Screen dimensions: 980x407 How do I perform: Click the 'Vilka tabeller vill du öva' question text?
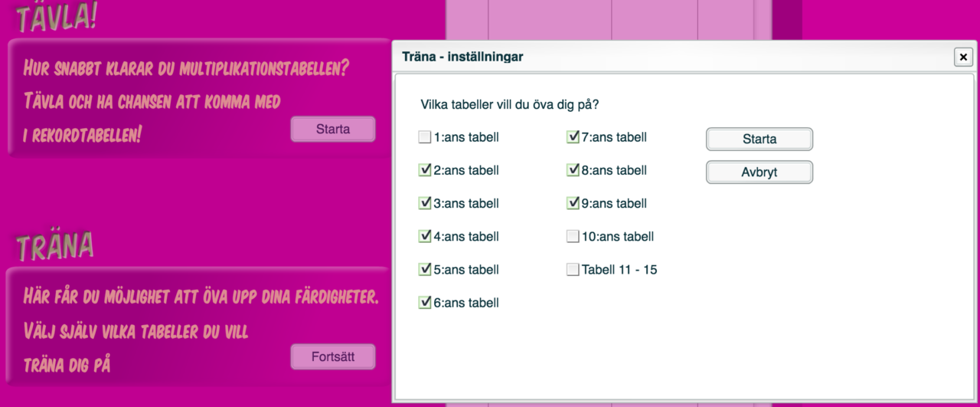click(510, 104)
